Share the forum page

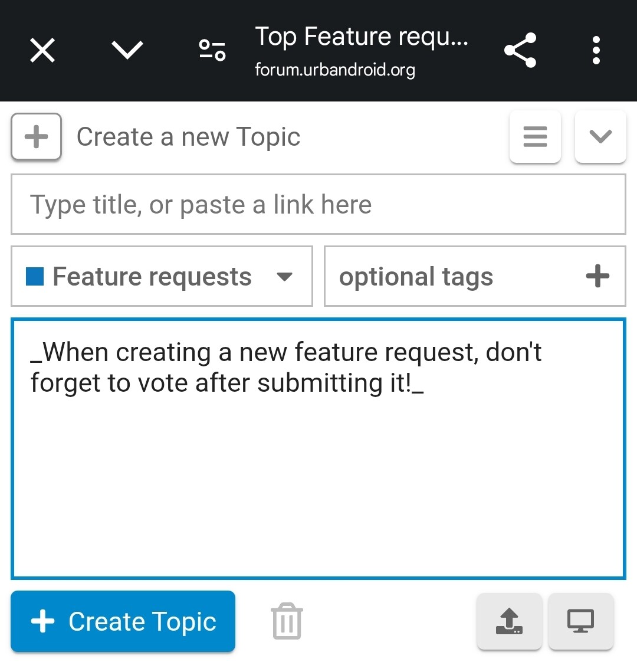pyautogui.click(x=520, y=50)
